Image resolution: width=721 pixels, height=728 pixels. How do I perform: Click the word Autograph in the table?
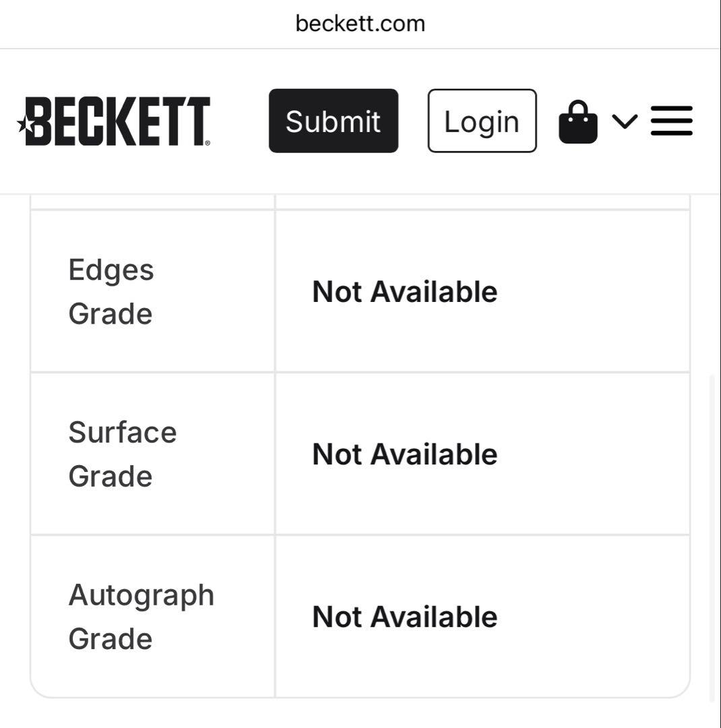click(141, 595)
